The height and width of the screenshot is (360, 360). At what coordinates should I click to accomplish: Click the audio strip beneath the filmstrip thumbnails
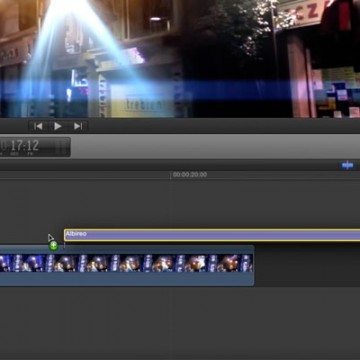[126, 279]
